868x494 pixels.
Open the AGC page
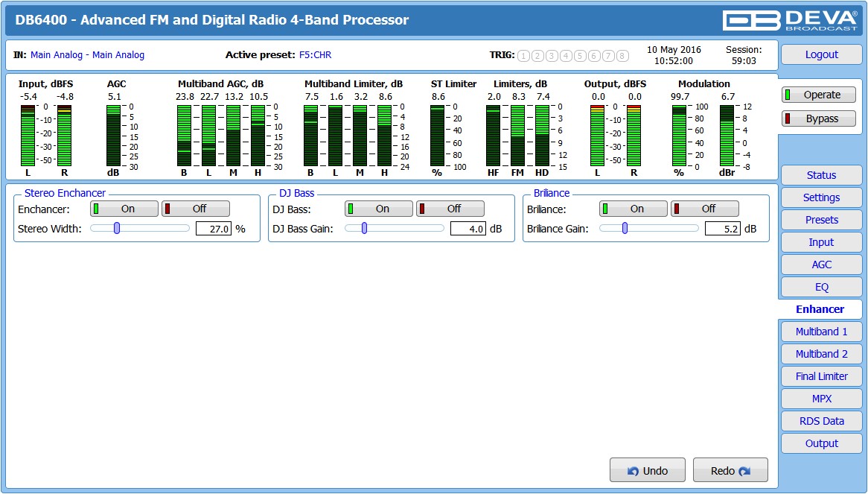point(822,265)
